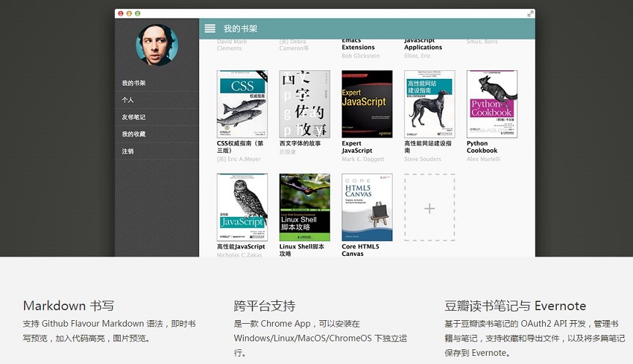Open the Expert JavaScript book cover
Viewport: 633px width, 364px height.
coord(367,104)
